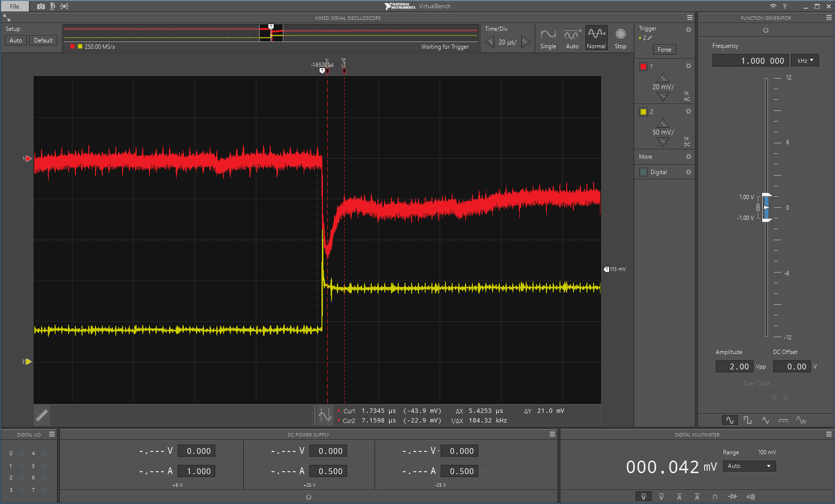Click the wireless connection icon
The height and width of the screenshot is (504, 835).
[773, 6]
